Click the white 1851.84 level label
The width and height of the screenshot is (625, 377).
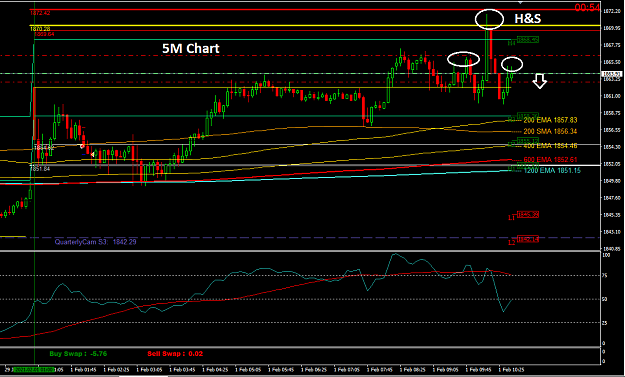[x=40, y=169]
